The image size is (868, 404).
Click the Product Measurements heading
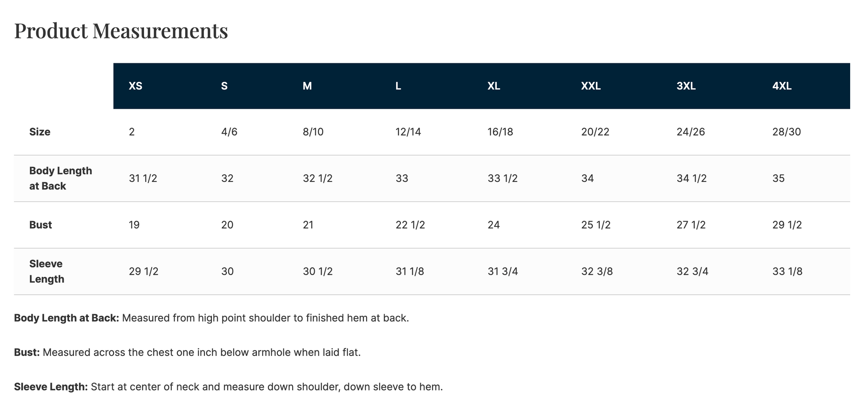point(121,31)
